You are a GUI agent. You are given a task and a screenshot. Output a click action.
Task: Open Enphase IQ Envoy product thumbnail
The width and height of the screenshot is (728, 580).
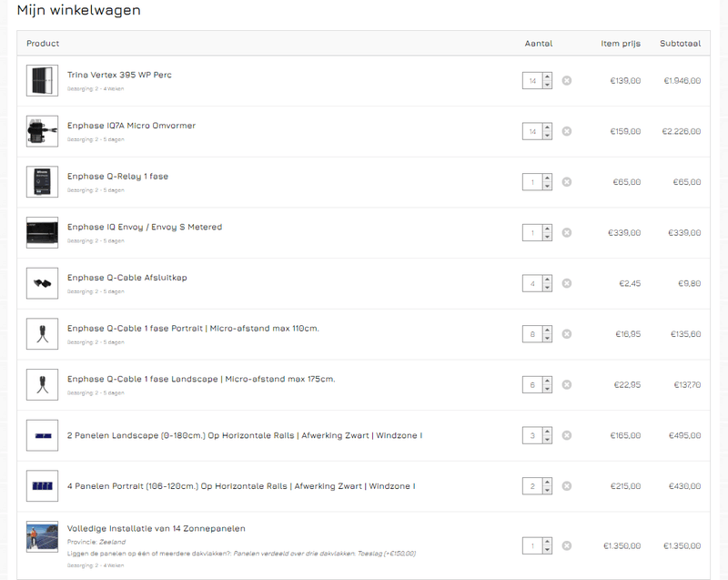(42, 232)
